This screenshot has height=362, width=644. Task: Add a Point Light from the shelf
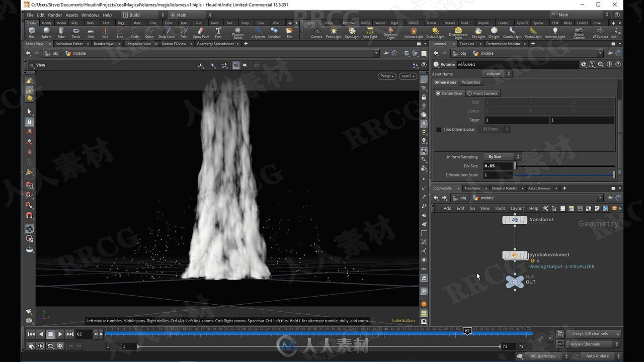coord(334,33)
